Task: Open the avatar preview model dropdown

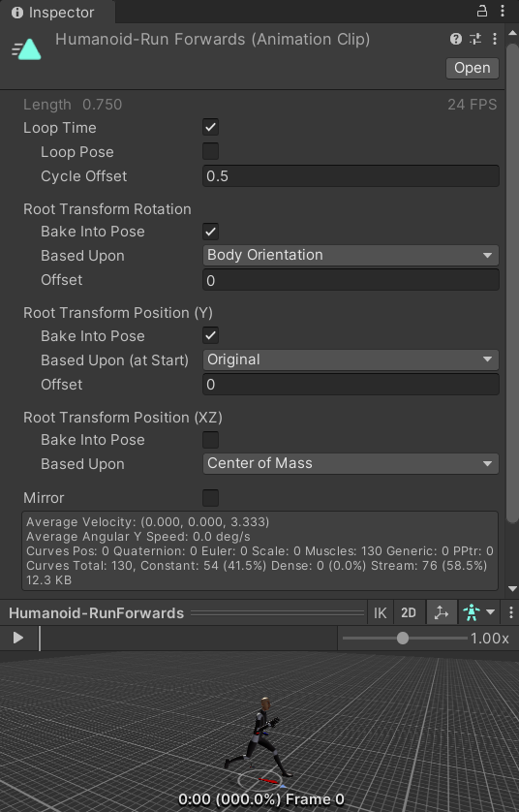Action: coord(478,613)
